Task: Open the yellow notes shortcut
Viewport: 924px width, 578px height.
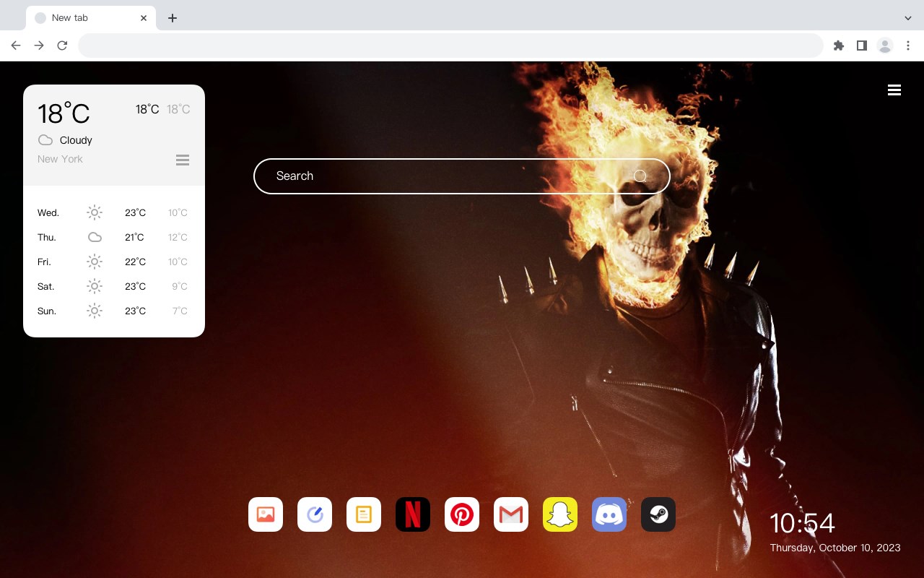Action: 364,514
